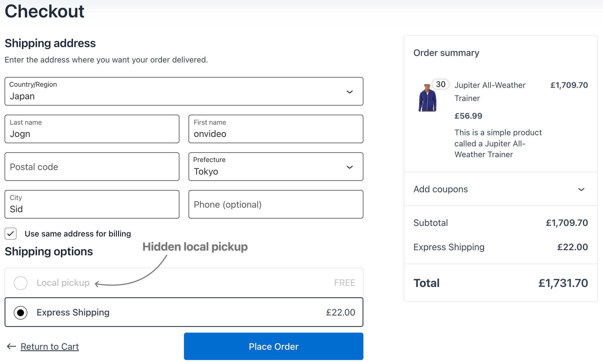
Task: Select the Local pickup radio option
Action: 21,283
